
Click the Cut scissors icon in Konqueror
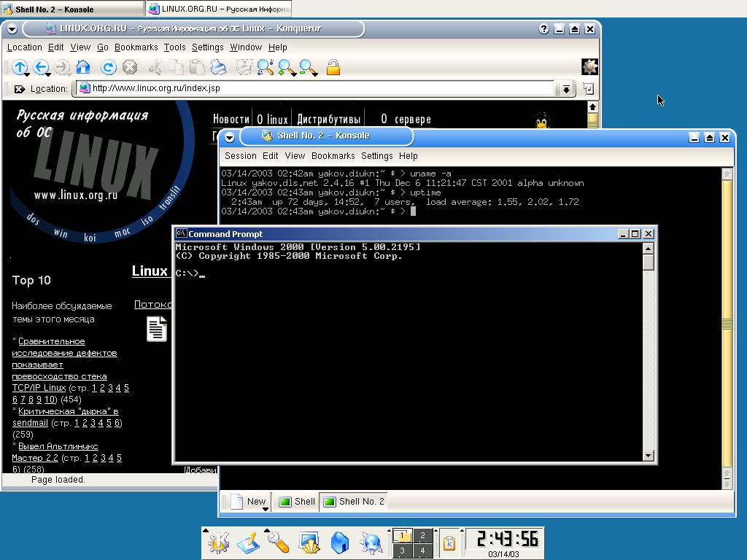(155, 67)
